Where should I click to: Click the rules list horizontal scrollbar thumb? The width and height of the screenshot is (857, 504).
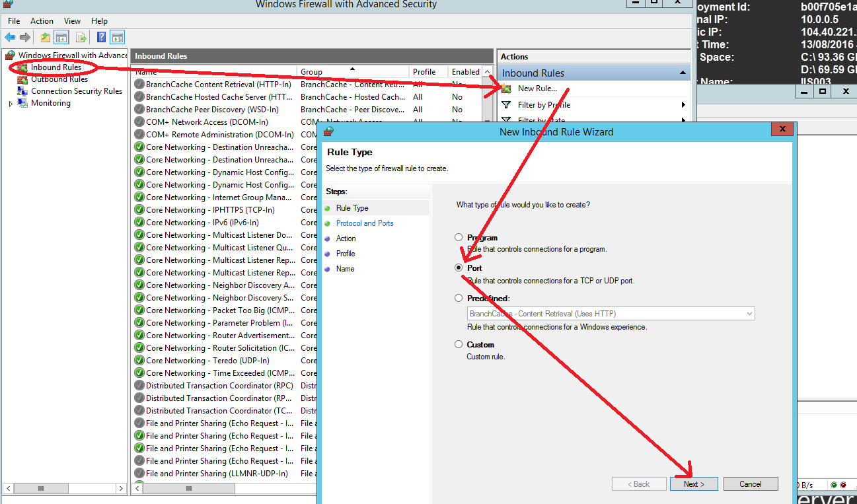(188, 489)
